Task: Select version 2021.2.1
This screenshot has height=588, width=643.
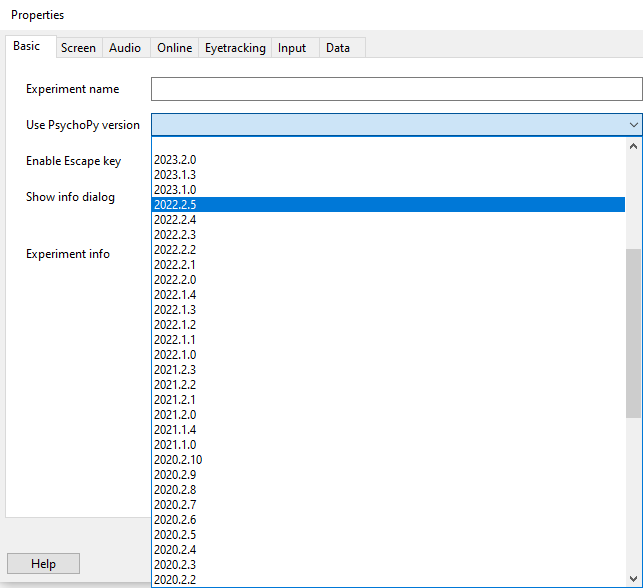Action: pyautogui.click(x=388, y=400)
